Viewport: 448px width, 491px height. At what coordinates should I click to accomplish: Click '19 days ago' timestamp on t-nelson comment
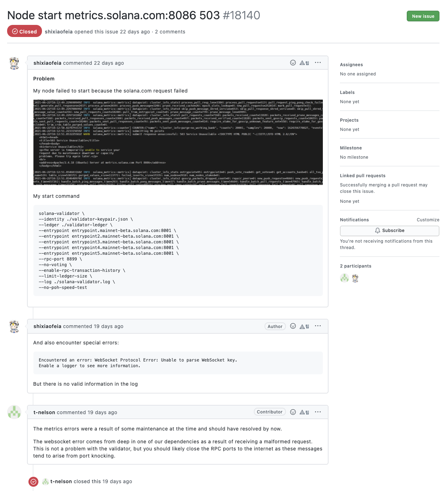point(102,412)
